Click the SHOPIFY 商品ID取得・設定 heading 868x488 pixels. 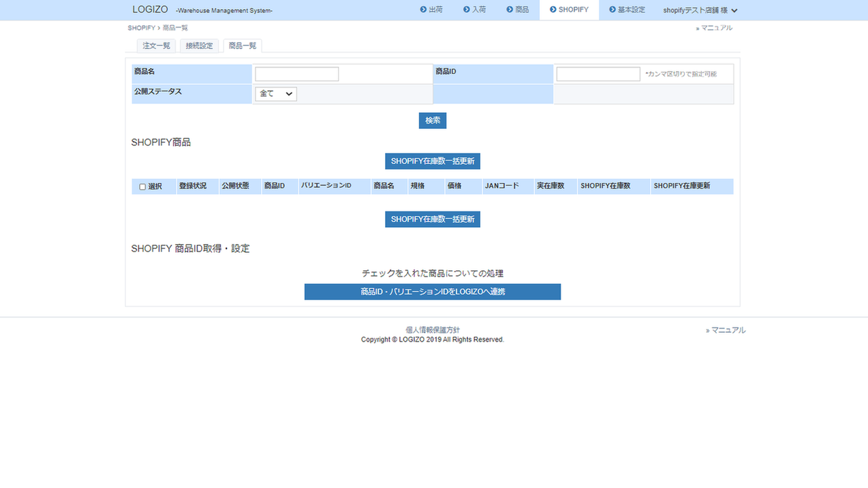191,249
